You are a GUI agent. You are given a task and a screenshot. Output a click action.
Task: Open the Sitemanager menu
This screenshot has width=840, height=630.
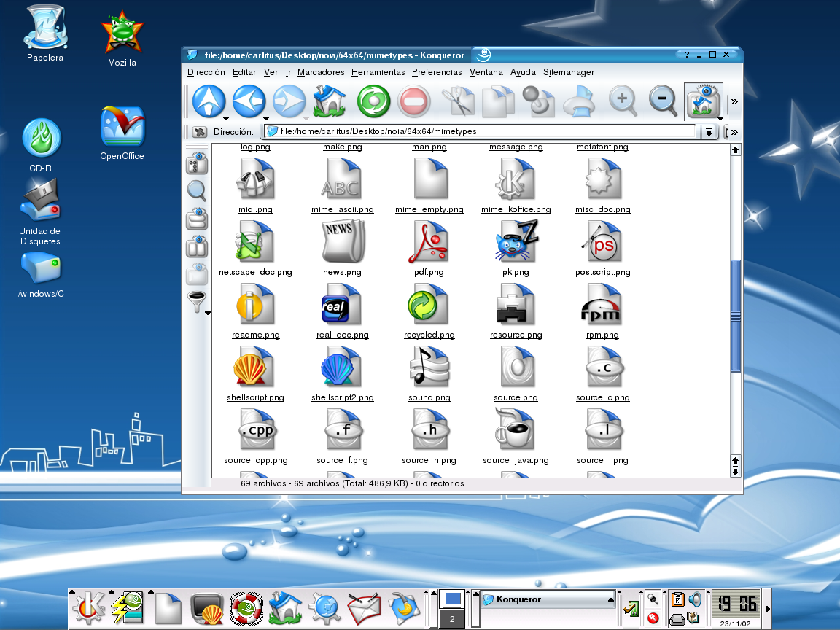(x=569, y=71)
